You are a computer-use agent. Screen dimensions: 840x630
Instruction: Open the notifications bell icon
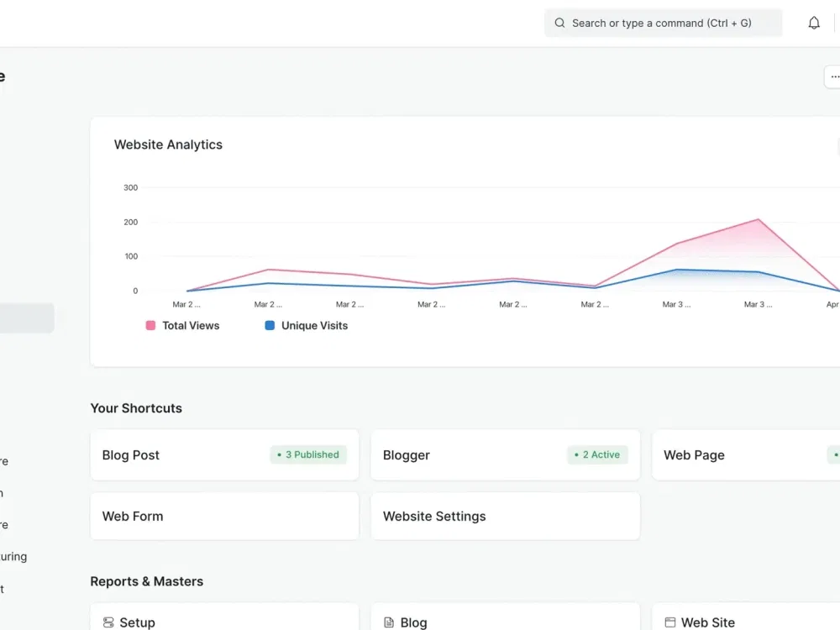[x=814, y=23]
